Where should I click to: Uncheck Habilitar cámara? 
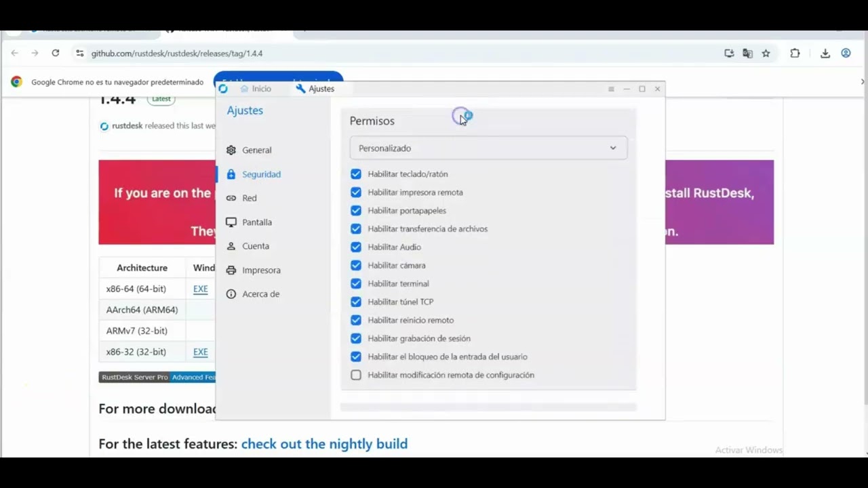(x=356, y=266)
